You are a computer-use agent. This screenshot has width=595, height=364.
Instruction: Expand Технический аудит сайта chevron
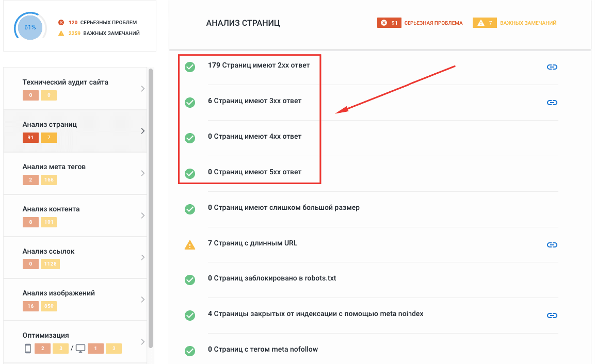142,89
